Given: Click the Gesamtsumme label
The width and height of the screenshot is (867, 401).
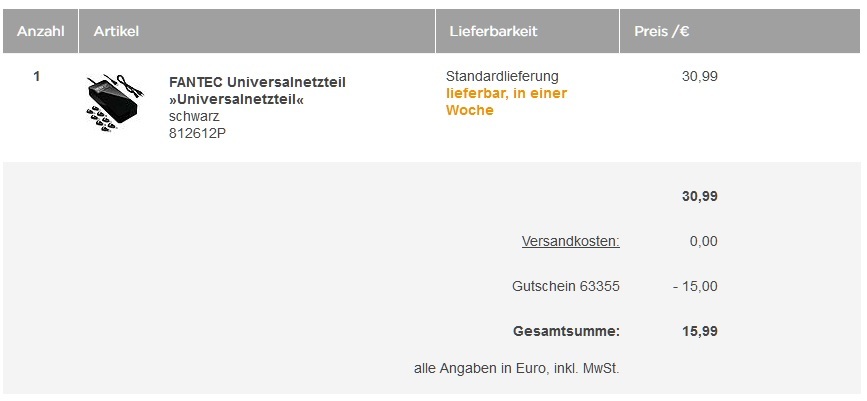Looking at the screenshot, I should [566, 331].
